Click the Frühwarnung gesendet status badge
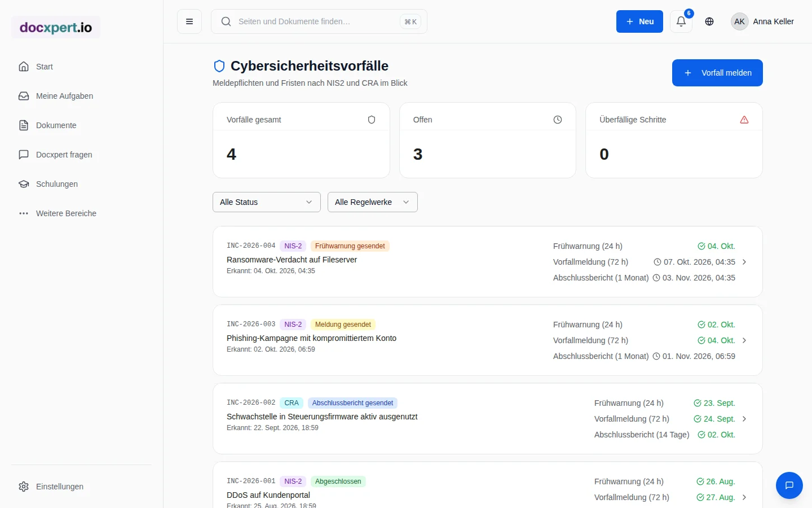Viewport: 812px width, 508px height. (x=350, y=246)
